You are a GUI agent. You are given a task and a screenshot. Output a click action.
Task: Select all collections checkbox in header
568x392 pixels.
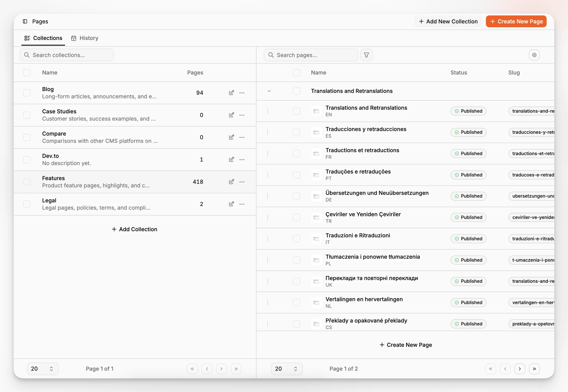coord(27,73)
